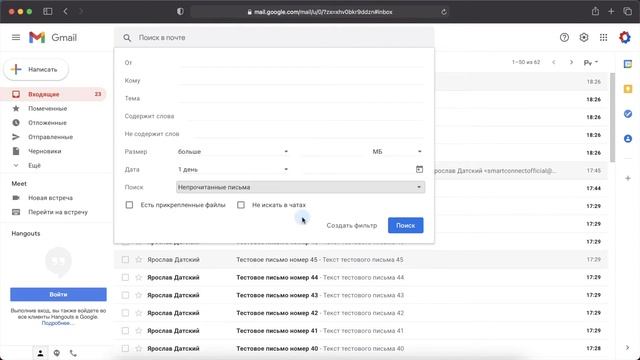
Task: Open the Gmail main menu hamburger icon
Action: (x=16, y=38)
